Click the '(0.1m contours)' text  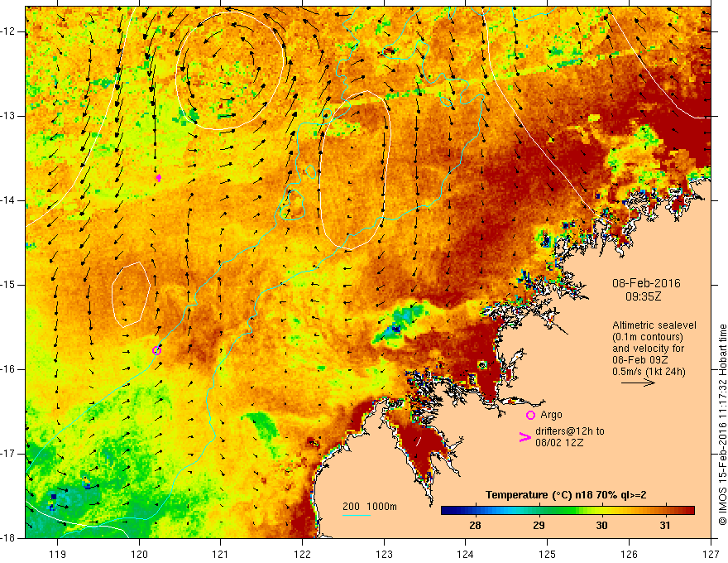647,337
